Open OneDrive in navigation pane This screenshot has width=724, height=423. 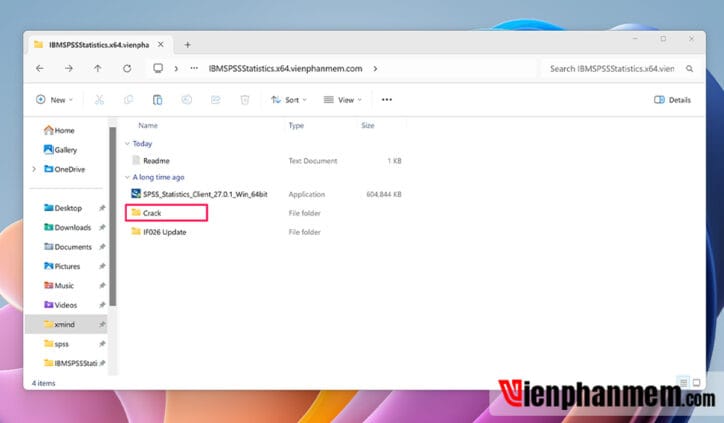[65, 169]
